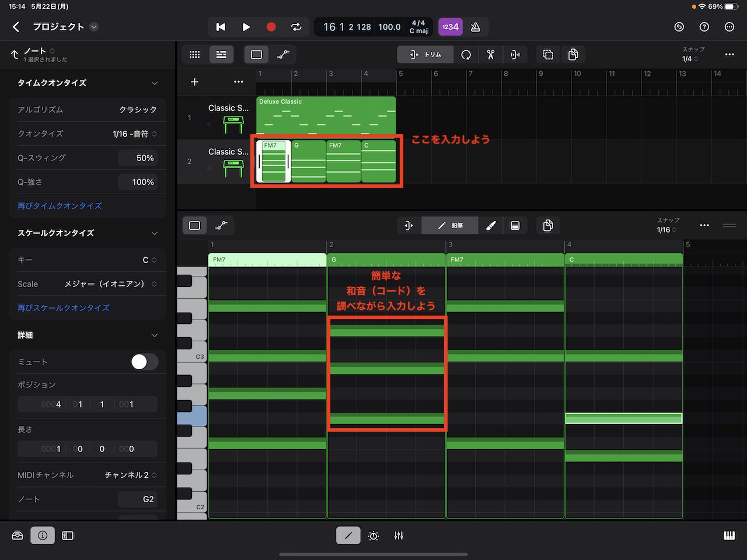Edit the 長さ value field
The width and height of the screenshot is (747, 560).
click(x=88, y=449)
